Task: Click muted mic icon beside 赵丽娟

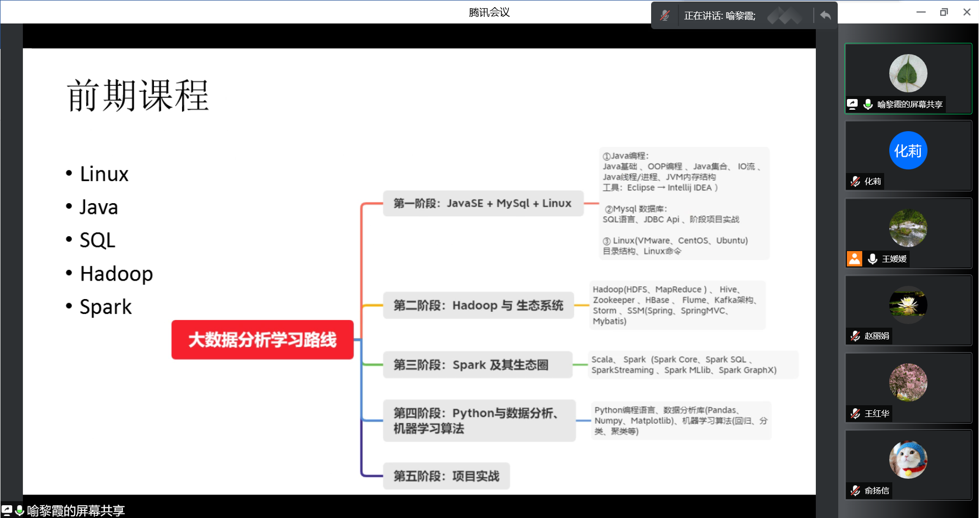Action: (855, 336)
